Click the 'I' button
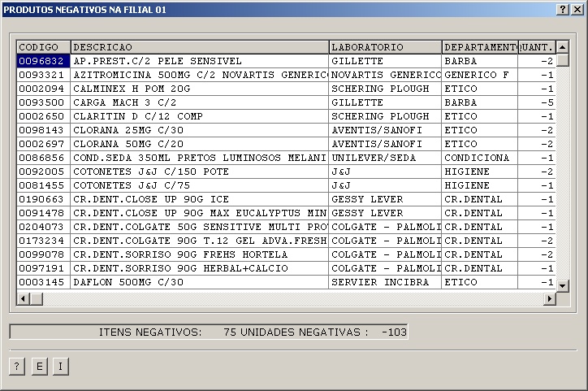Viewport: 588px width, 391px height. 61,367
